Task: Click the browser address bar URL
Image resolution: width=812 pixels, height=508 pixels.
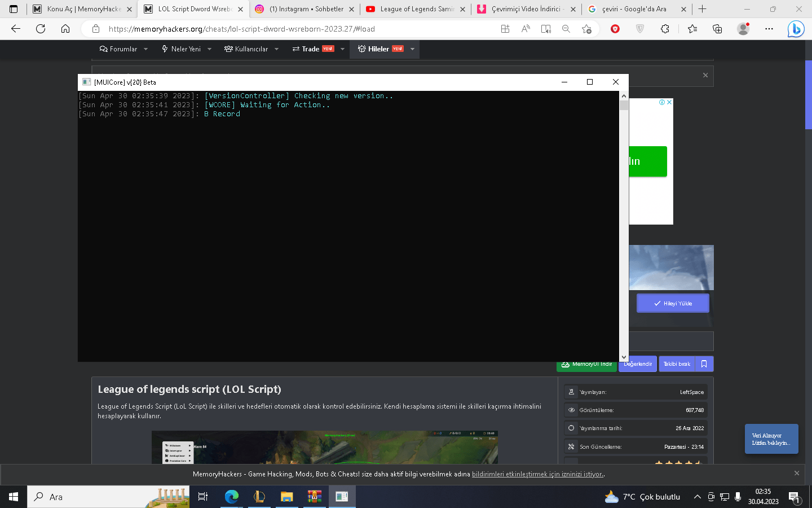Action: coord(242,29)
